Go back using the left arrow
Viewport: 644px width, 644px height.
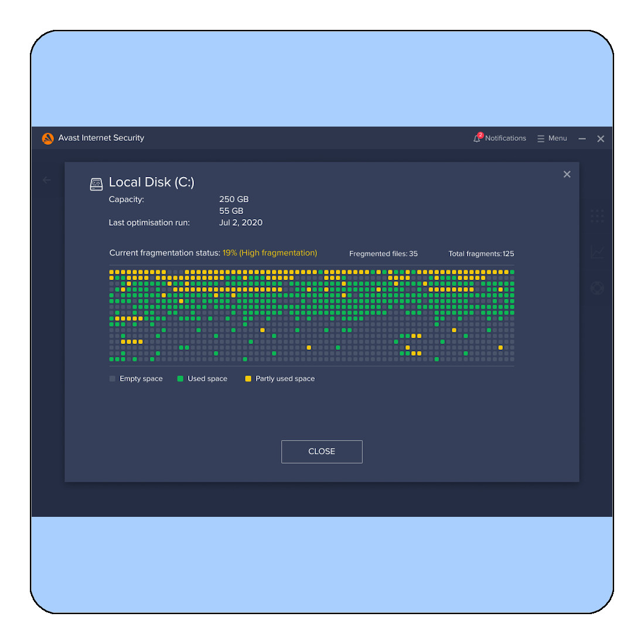(x=47, y=180)
